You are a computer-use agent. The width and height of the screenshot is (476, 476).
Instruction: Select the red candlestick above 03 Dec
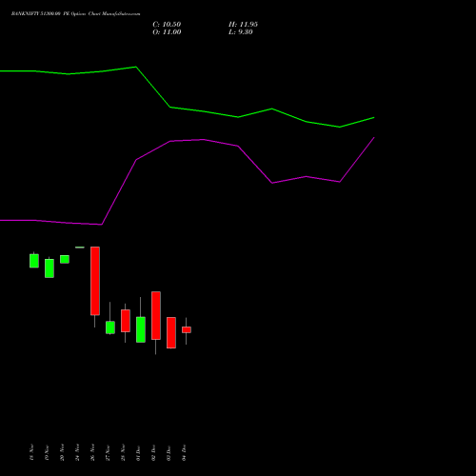[171, 332]
